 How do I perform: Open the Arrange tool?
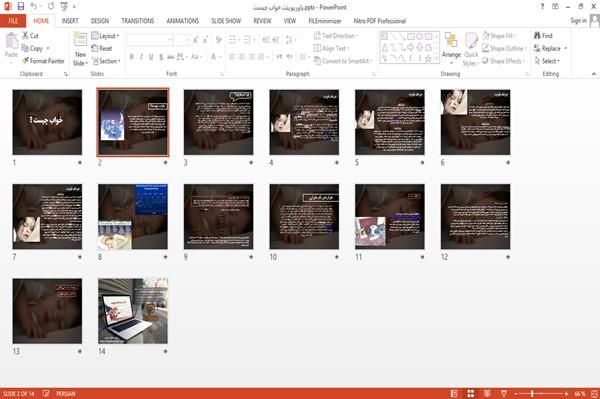(451, 47)
